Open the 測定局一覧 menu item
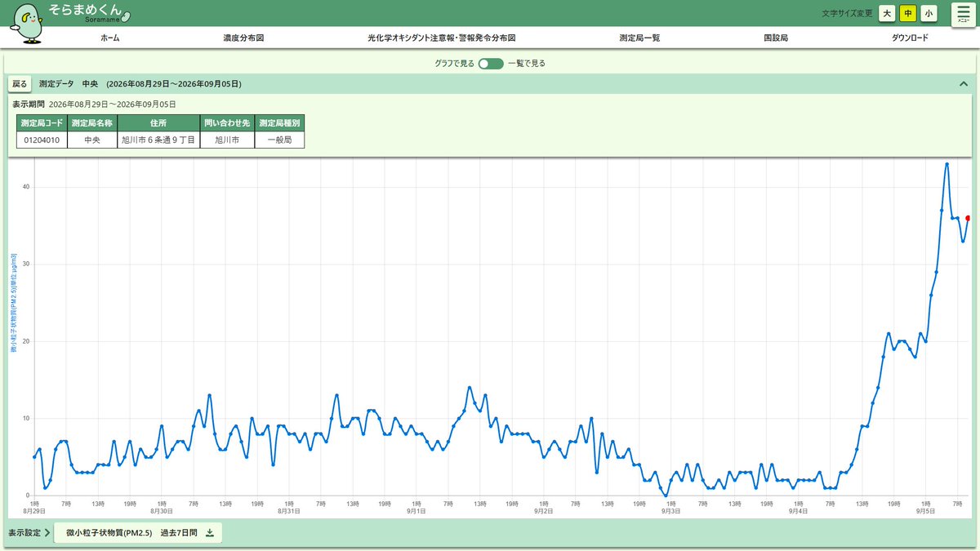Image resolution: width=980 pixels, height=551 pixels. pyautogui.click(x=639, y=38)
